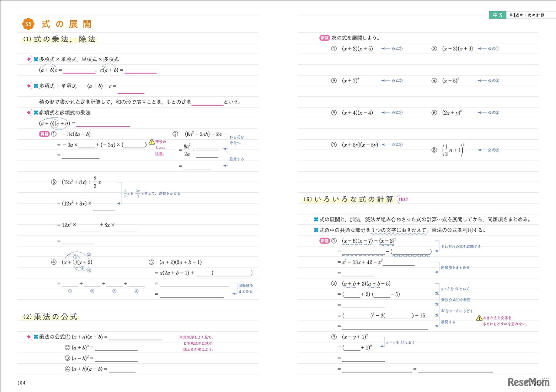
Task: Click the note 約分する
Action: click(x=237, y=159)
